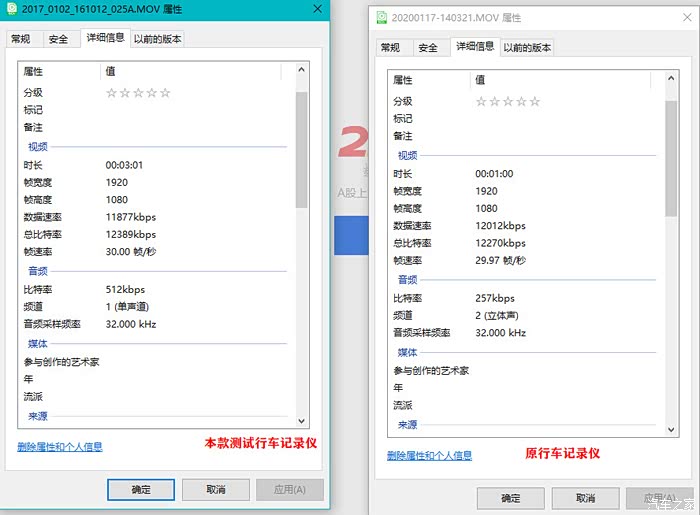The width and height of the screenshot is (700, 515).
Task: Click the vertical scrollbar in 20200117-140321 details list
Action: pyautogui.click(x=671, y=250)
